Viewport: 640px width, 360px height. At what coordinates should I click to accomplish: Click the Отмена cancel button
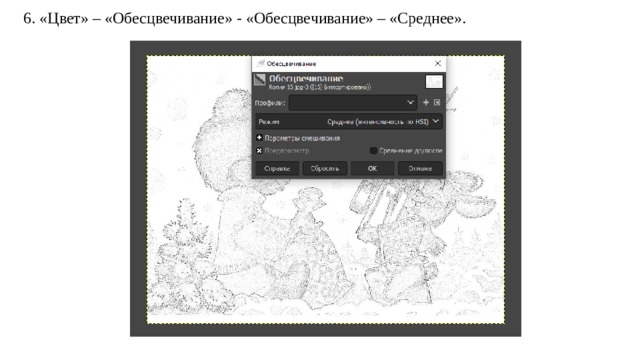pos(420,168)
